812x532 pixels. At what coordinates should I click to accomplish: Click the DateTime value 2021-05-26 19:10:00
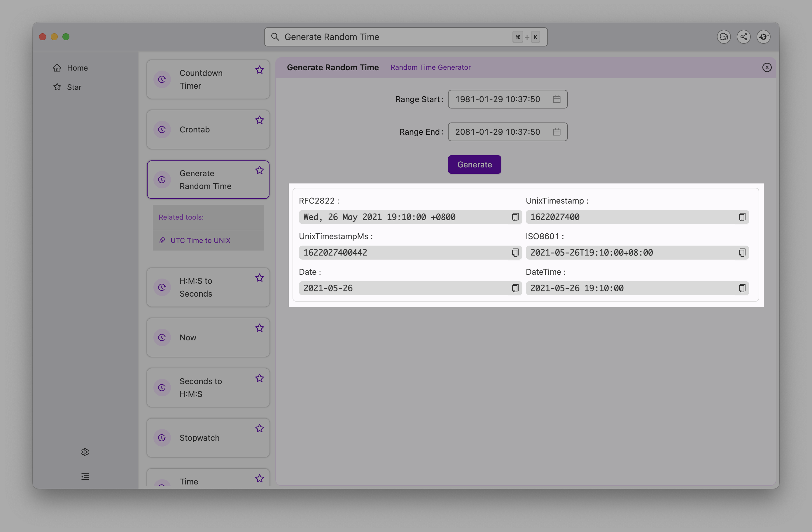[577, 288]
